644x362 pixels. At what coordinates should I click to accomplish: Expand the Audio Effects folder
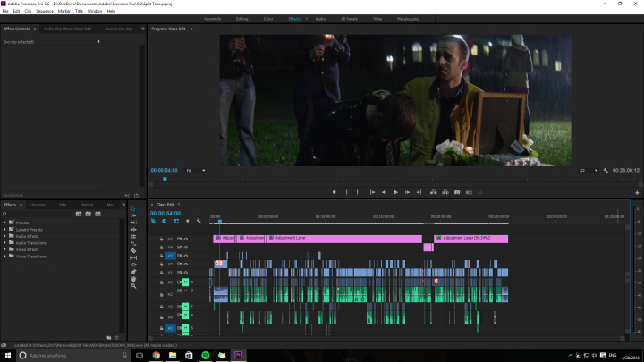[5, 236]
